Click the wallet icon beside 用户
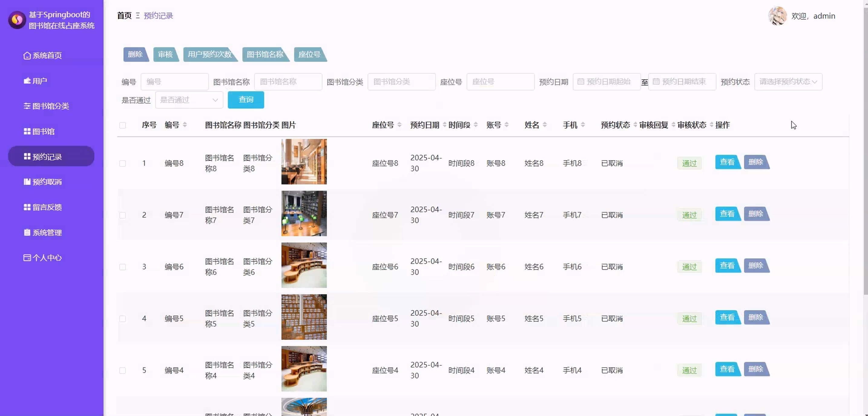 [x=27, y=81]
